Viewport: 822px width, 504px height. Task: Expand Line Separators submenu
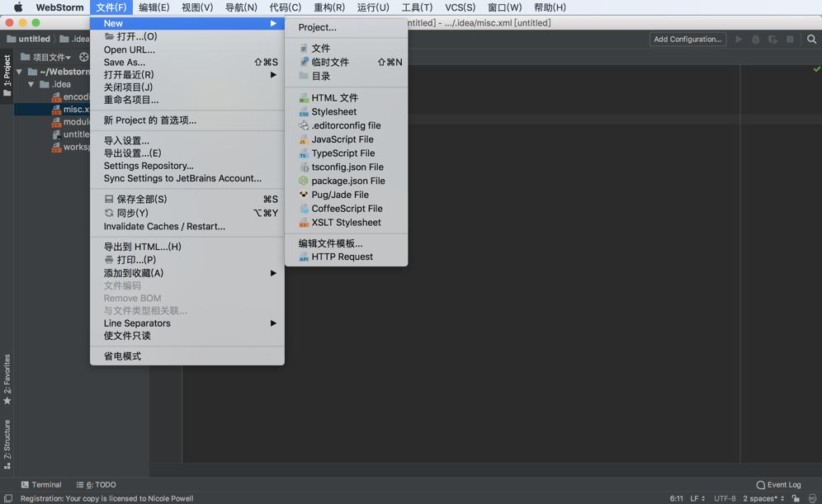click(x=187, y=323)
